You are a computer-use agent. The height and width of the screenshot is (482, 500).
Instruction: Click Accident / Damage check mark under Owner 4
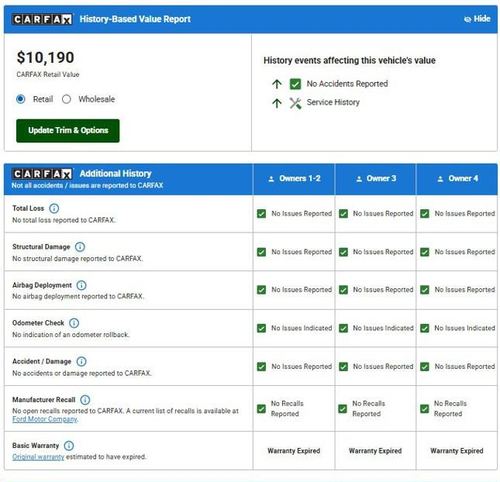(425, 367)
